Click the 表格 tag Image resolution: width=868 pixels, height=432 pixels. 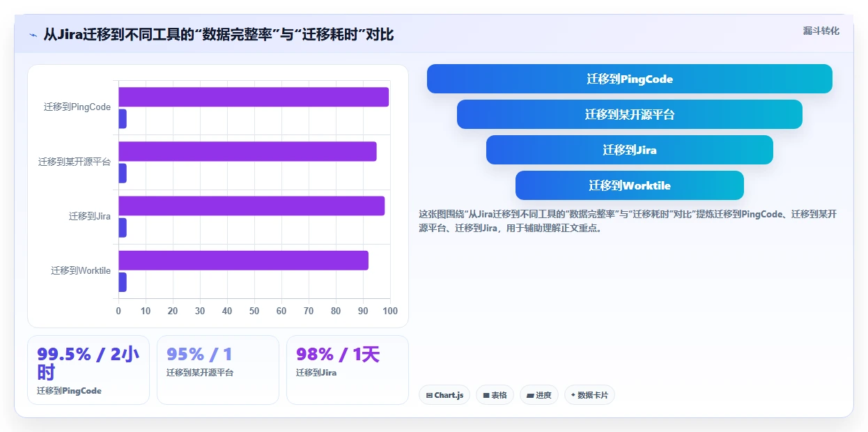tap(495, 395)
